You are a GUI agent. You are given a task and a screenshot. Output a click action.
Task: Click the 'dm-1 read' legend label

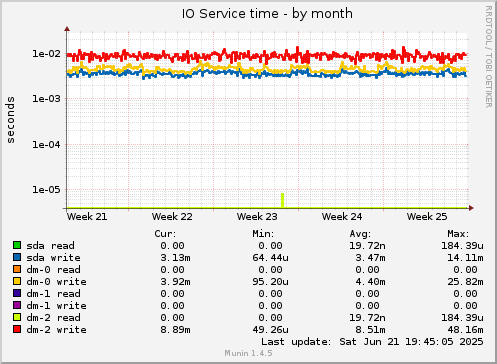pos(53,294)
